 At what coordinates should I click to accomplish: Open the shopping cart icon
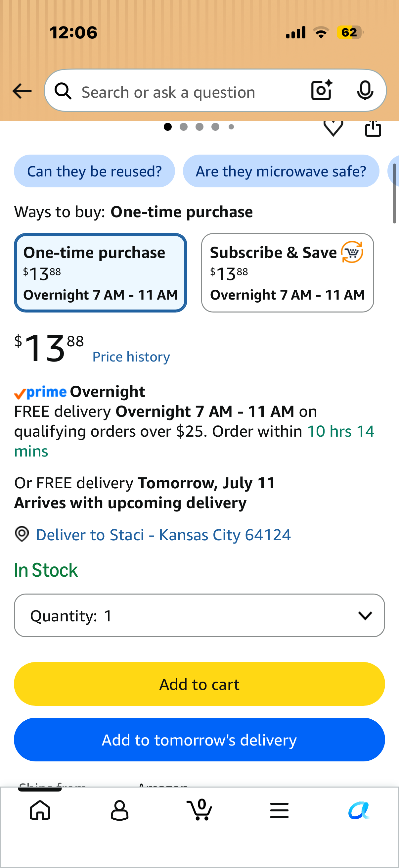(199, 809)
